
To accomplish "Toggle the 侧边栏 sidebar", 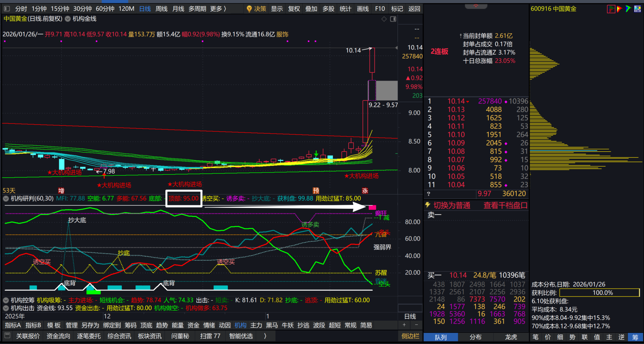I will click(410, 336).
